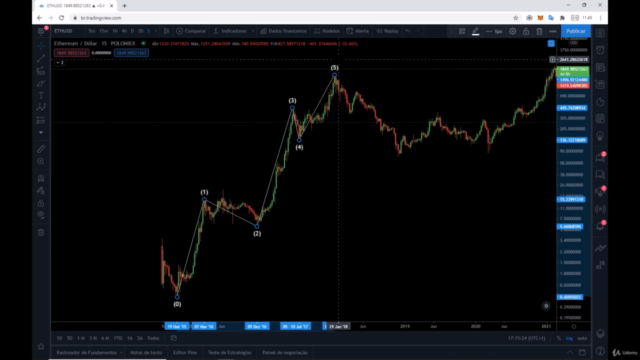Open the alerts clock icon in right sidebar
The image size is (640, 360).
point(600,50)
